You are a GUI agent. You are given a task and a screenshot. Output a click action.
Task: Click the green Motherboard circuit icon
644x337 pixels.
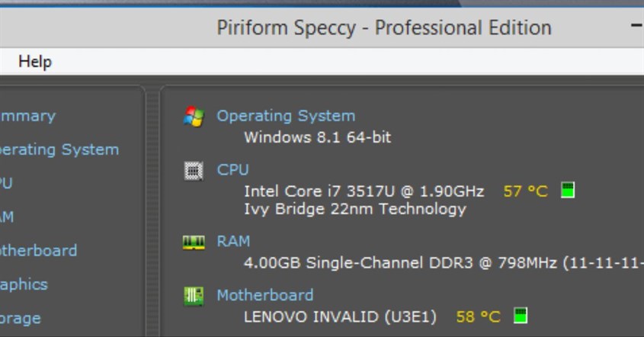[194, 296]
